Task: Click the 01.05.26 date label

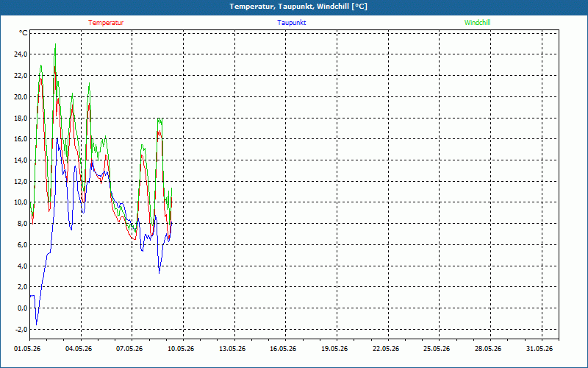Action: (x=27, y=349)
